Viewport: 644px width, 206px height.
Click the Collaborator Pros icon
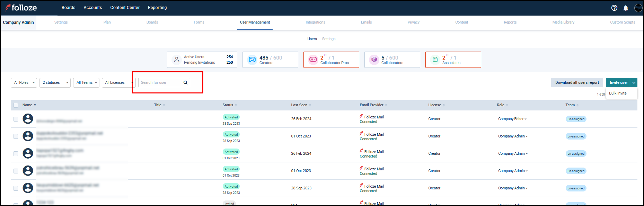313,60
